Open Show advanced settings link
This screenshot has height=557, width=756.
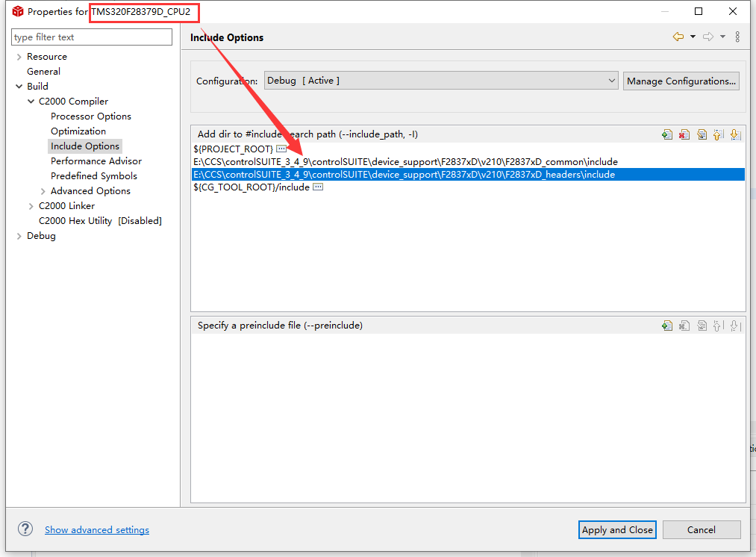(97, 529)
